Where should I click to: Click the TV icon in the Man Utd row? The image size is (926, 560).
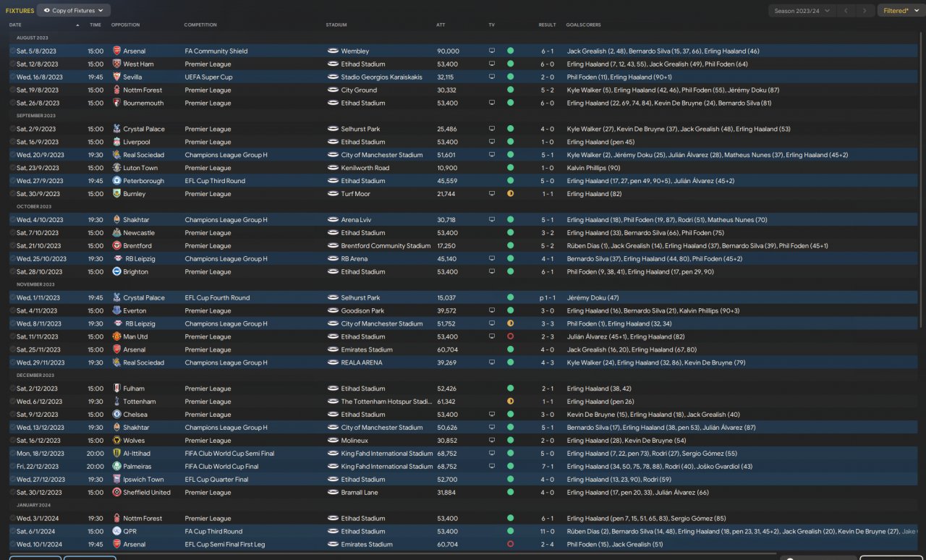tap(492, 337)
